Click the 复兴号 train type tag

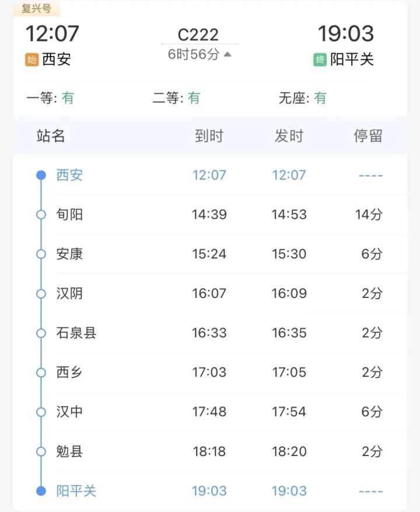pos(37,8)
